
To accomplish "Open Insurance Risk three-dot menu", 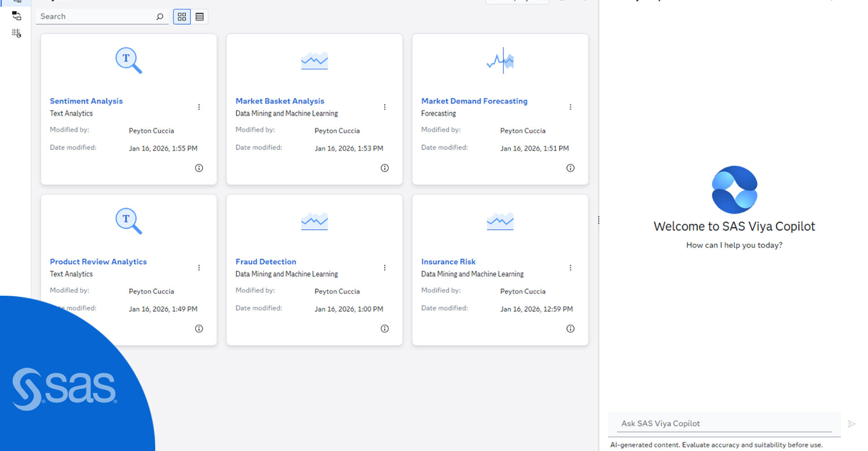I will point(570,268).
